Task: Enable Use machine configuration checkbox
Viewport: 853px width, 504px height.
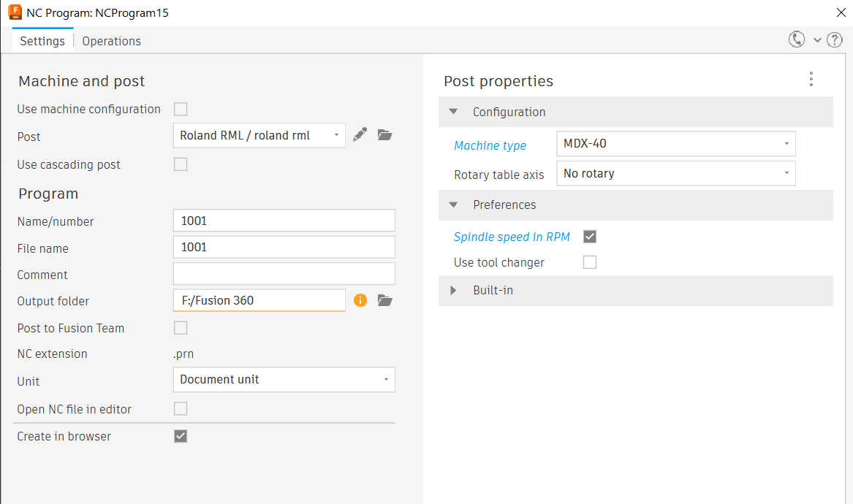Action: click(181, 109)
